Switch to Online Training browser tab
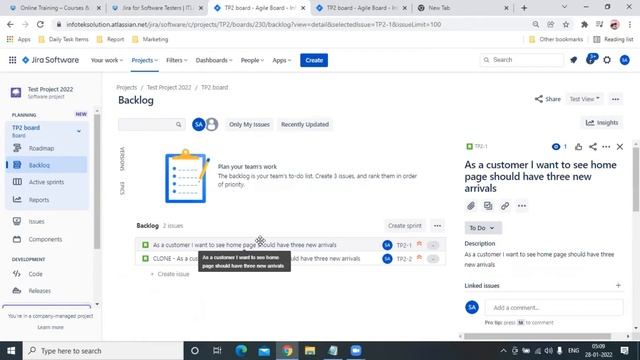The image size is (640, 360). 55,8
